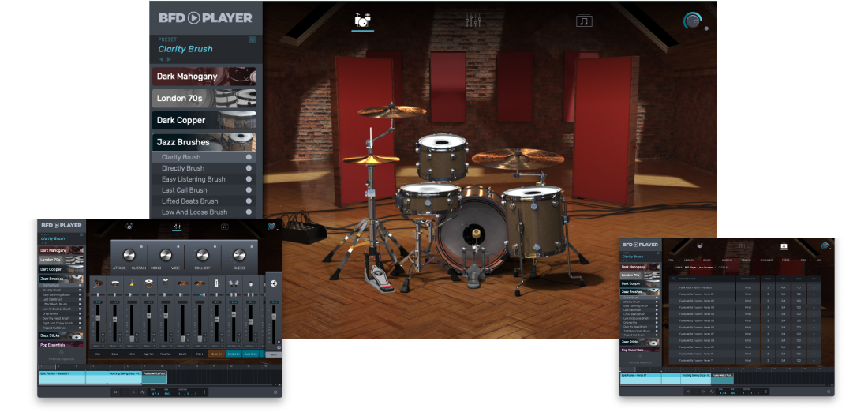
Task: Switch to kit tab in mixer window
Action: pyautogui.click(x=129, y=226)
